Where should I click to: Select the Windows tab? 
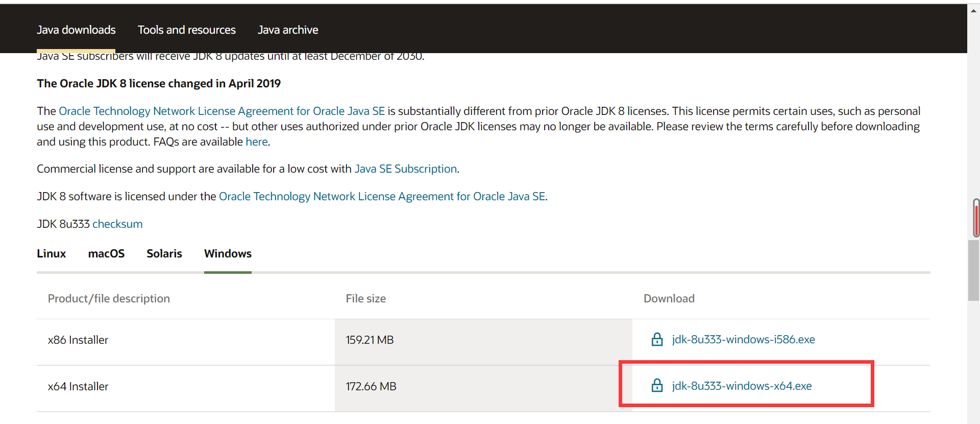click(x=228, y=254)
